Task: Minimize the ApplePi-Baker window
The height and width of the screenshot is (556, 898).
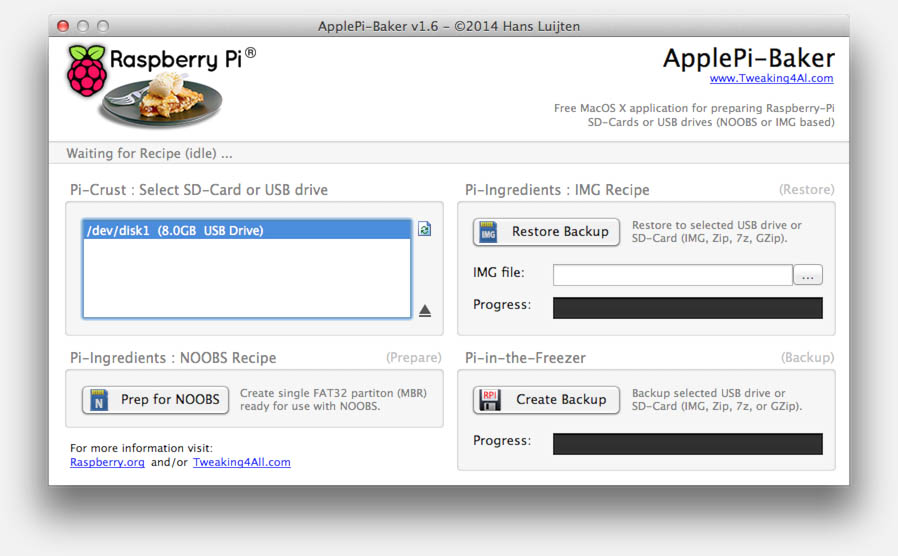Action: 83,26
